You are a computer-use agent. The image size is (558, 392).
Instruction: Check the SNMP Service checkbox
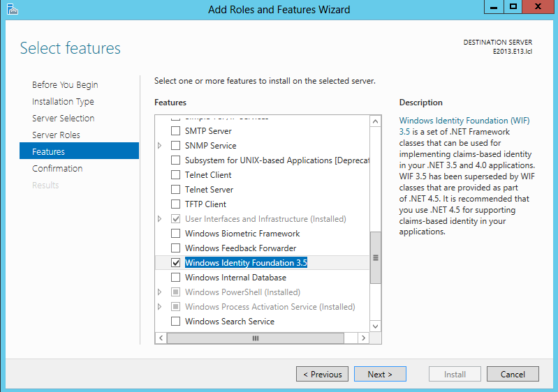(x=175, y=145)
